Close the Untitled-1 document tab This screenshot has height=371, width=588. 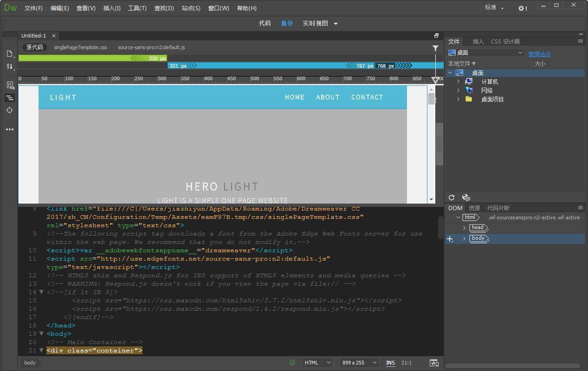[x=54, y=36]
